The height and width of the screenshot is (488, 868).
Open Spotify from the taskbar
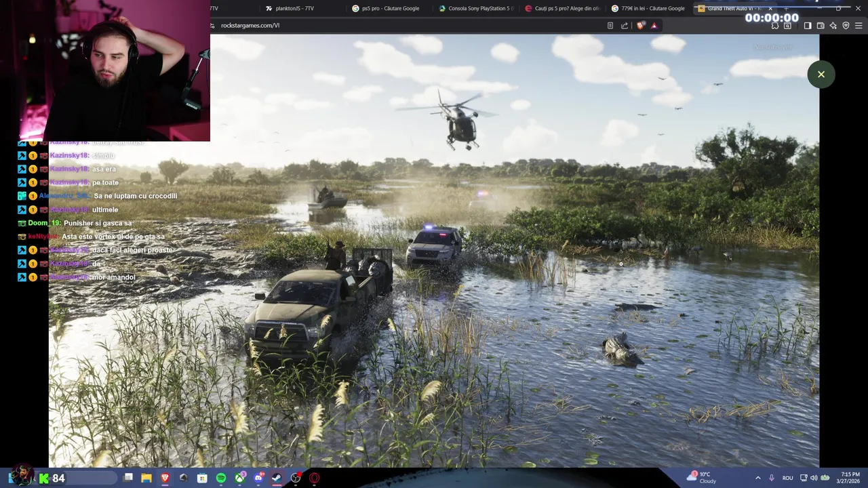click(x=221, y=478)
